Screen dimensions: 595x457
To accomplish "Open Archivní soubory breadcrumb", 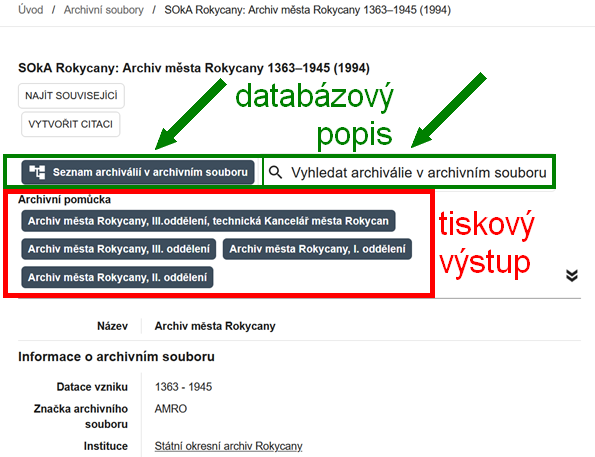I will (104, 10).
